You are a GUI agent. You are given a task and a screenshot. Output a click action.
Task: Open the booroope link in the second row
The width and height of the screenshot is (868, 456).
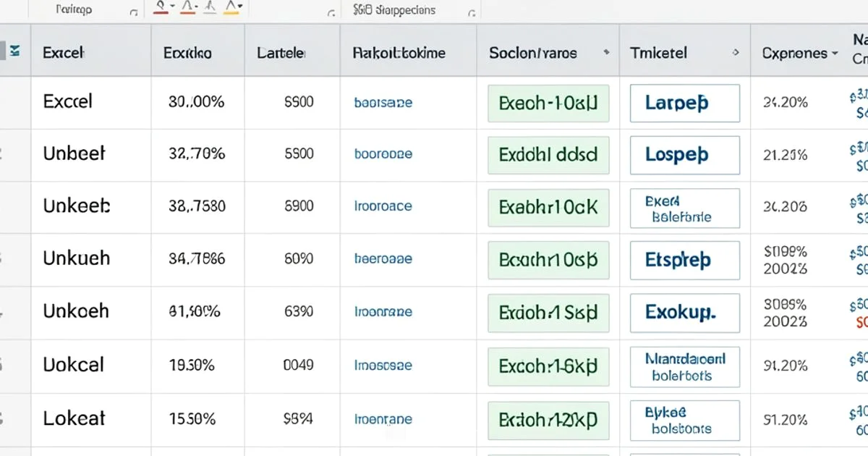click(x=383, y=155)
